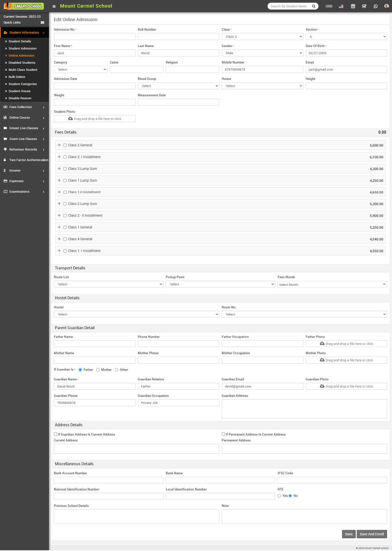The image size is (392, 551).
Task: Check the Class 2 Lump Sum checkbox
Action: [x=65, y=204]
